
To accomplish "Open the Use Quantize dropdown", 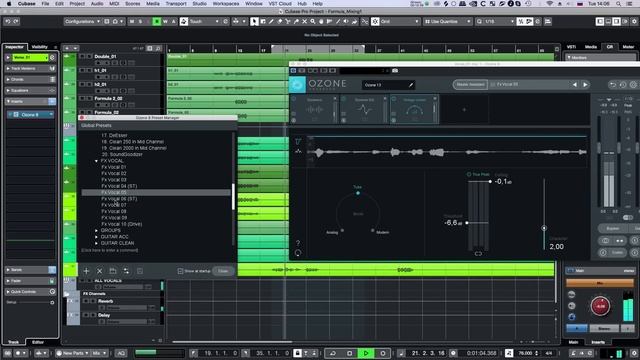I will [x=447, y=22].
